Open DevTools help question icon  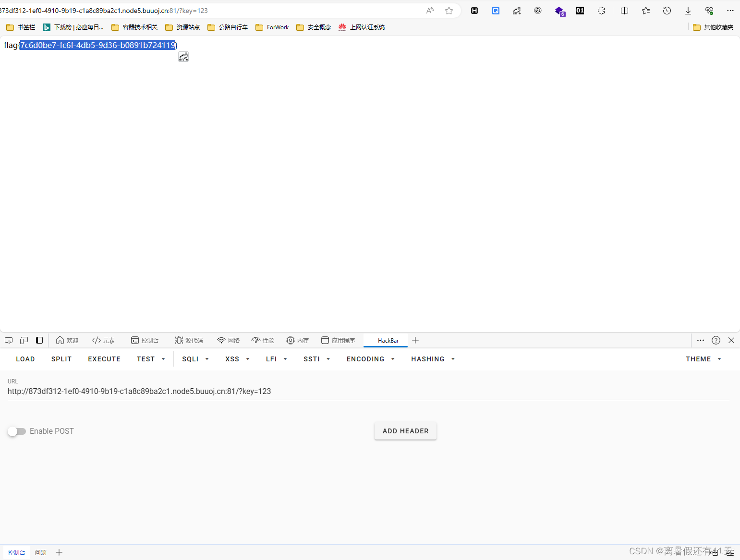[716, 340]
